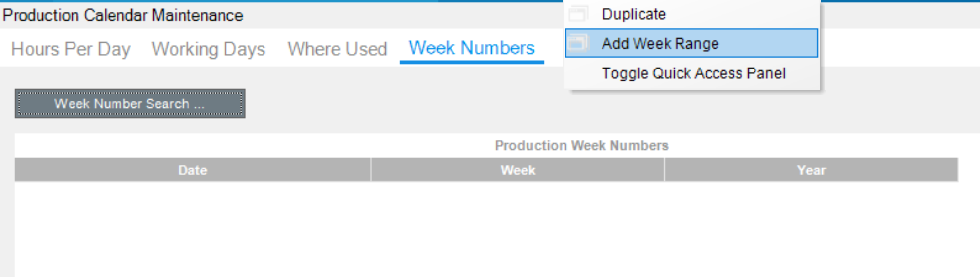Screen dimensions: 980x277
Task: Open the Working Days tab
Action: pos(208,49)
